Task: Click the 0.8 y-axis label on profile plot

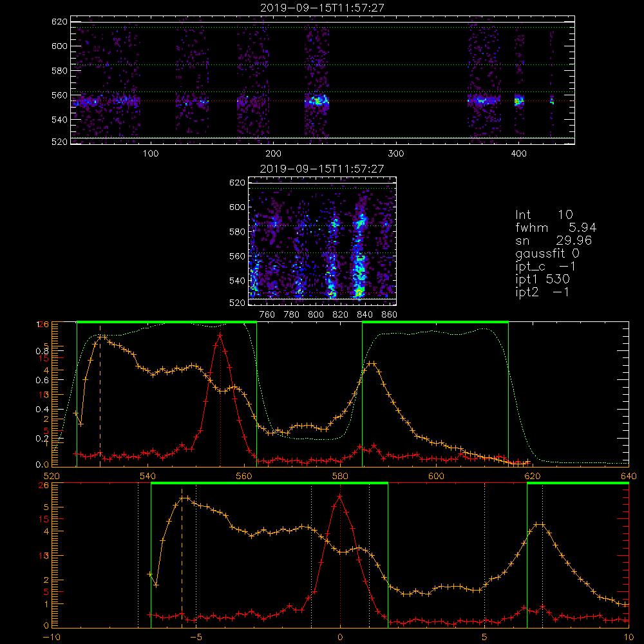Action: pyautogui.click(x=42, y=351)
